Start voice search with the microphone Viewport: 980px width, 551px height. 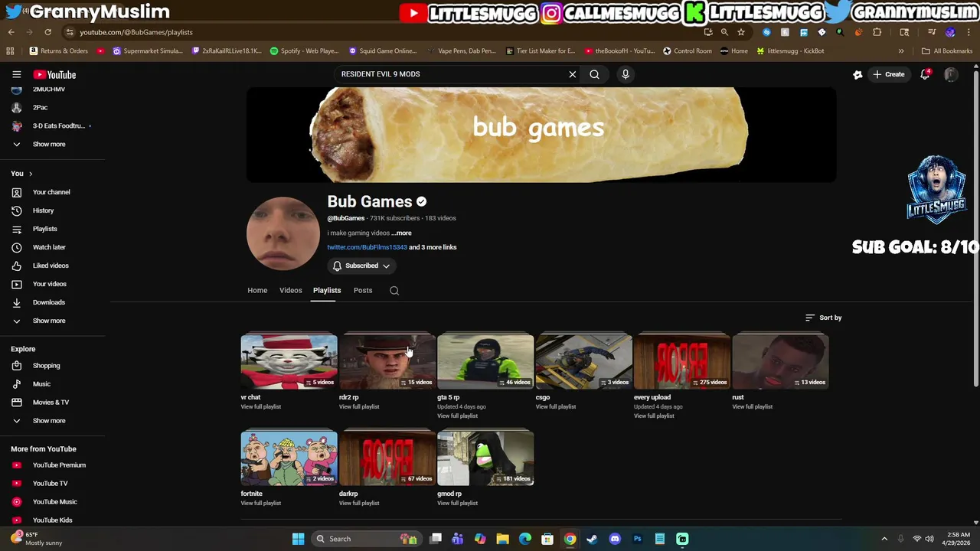click(626, 74)
